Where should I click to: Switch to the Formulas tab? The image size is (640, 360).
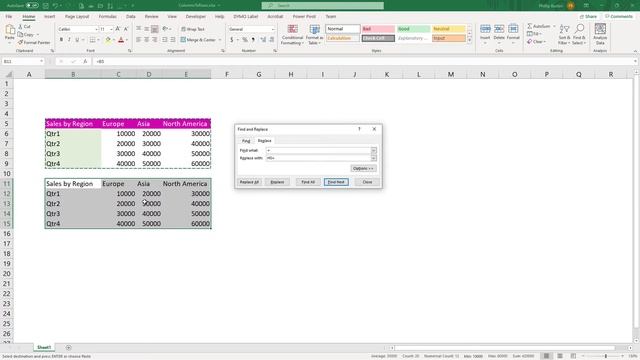(x=107, y=17)
